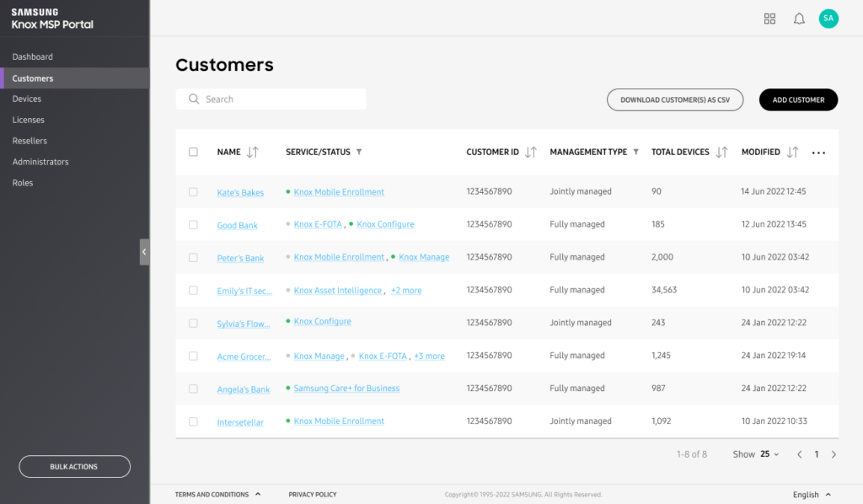The width and height of the screenshot is (863, 504).
Task: Click the Samsung Knox MSP Portal logo
Action: point(52,19)
